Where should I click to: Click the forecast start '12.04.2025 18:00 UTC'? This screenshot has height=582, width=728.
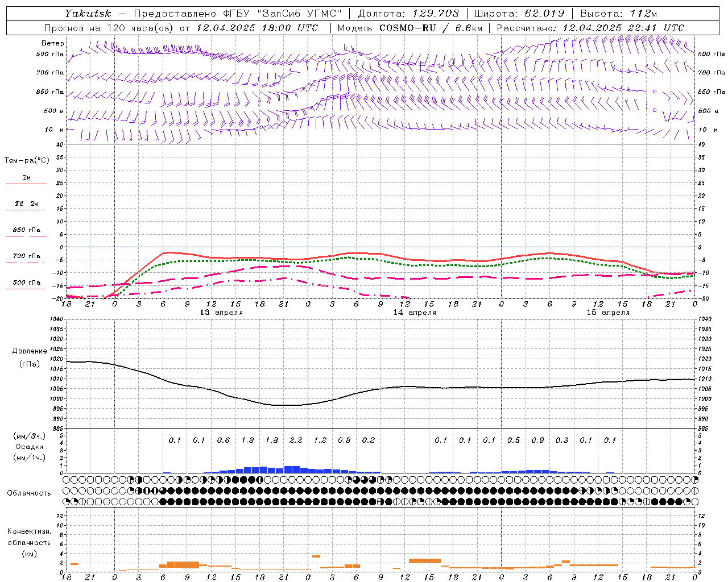257,28
